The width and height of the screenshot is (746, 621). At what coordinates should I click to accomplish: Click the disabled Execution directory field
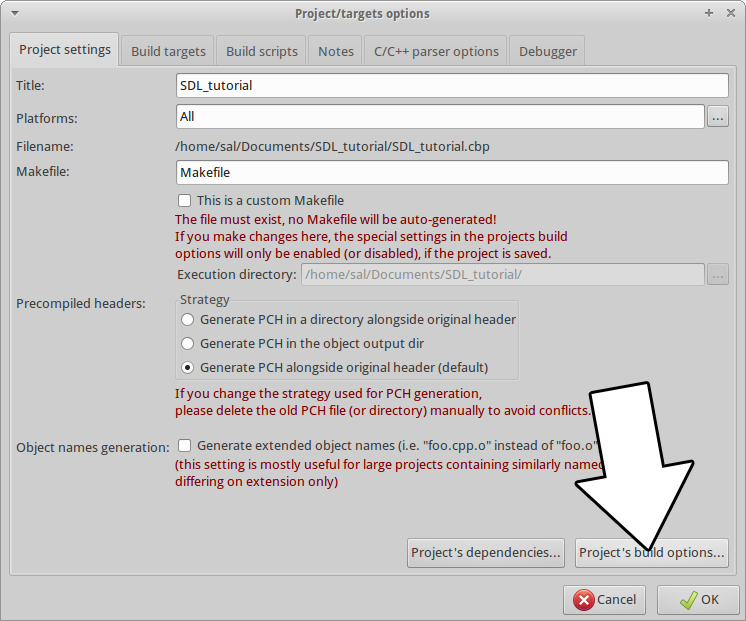point(502,275)
